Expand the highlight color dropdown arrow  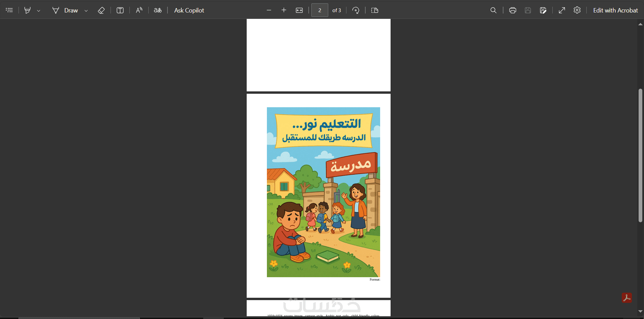[x=39, y=10]
